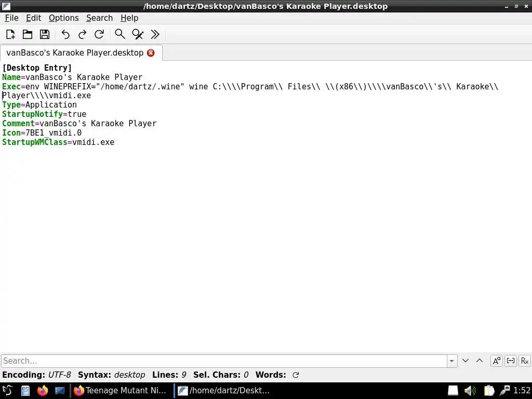Screen dimensions: 532x399
Task: Click the [Desktop Entry] header line
Action: 37,68
